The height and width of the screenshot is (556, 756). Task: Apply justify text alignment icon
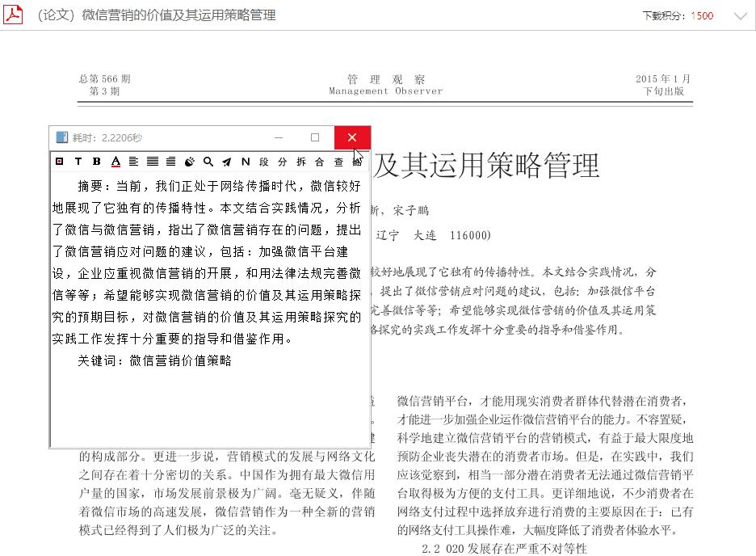coord(153,162)
